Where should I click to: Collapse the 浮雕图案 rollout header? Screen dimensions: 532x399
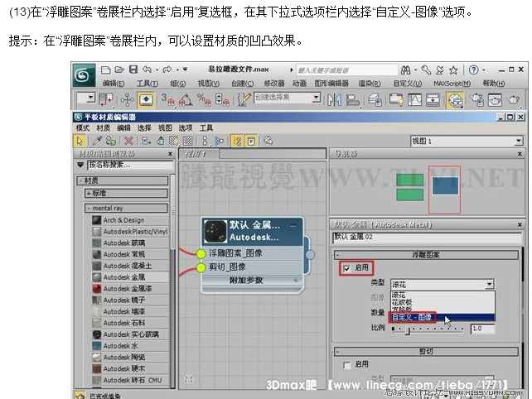pos(426,255)
